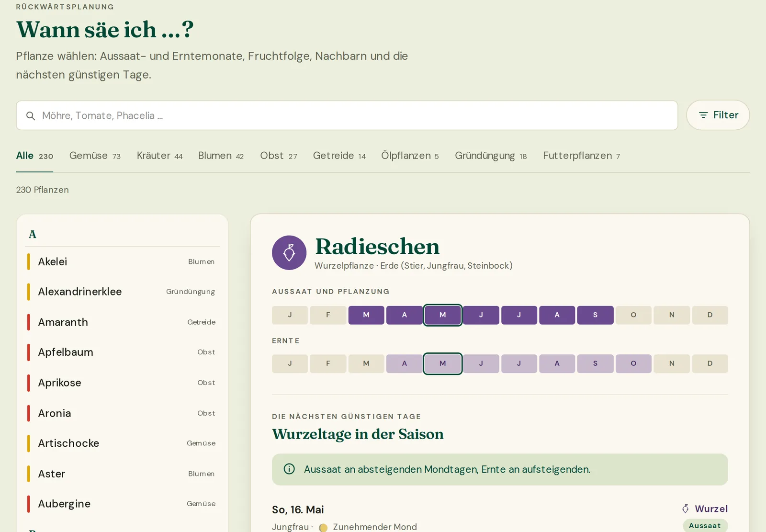Click the info icon in the hint banner
766x532 pixels.
pyautogui.click(x=289, y=469)
